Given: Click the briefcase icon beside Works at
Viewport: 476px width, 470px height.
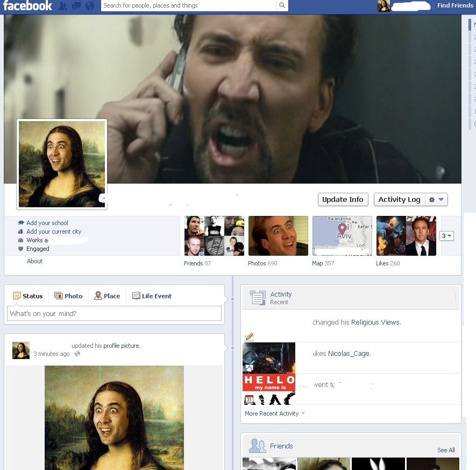Looking at the screenshot, I should pos(20,240).
